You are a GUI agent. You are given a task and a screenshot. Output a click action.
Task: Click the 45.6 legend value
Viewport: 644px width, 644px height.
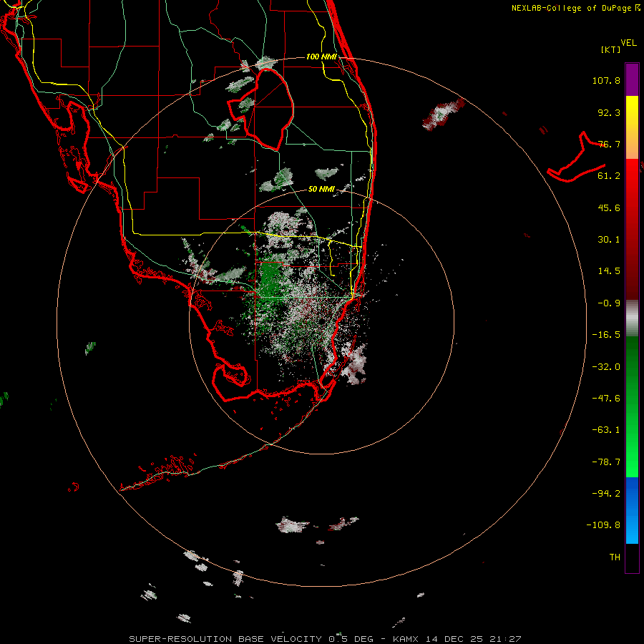[609, 208]
